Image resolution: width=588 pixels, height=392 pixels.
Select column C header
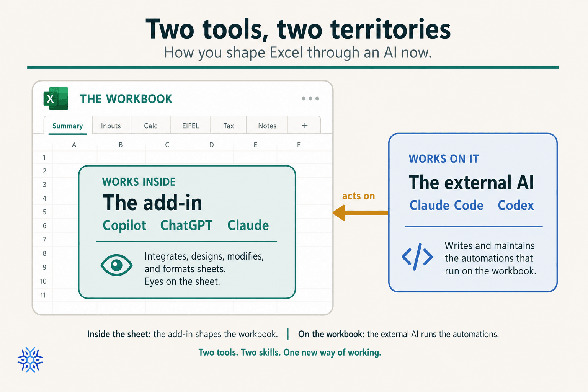pyautogui.click(x=167, y=145)
